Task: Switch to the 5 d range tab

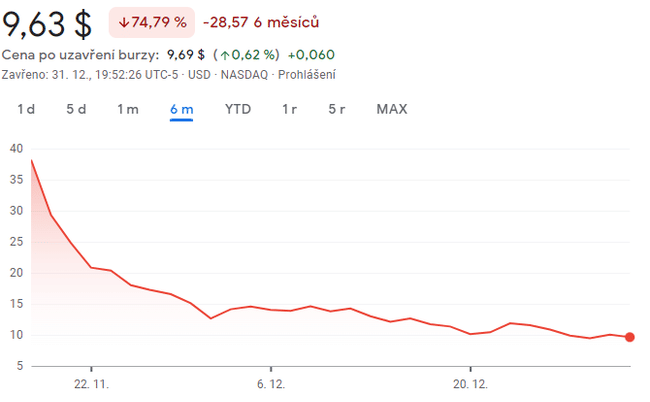Action: coord(76,109)
